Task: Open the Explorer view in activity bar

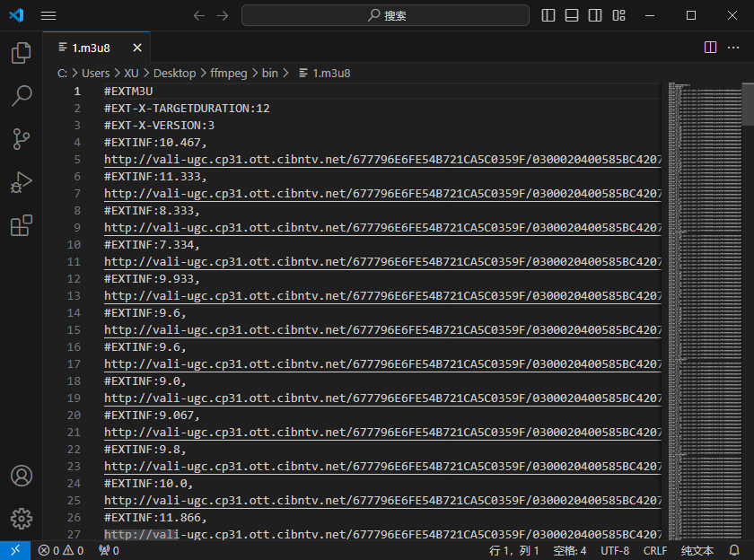Action: coord(21,53)
